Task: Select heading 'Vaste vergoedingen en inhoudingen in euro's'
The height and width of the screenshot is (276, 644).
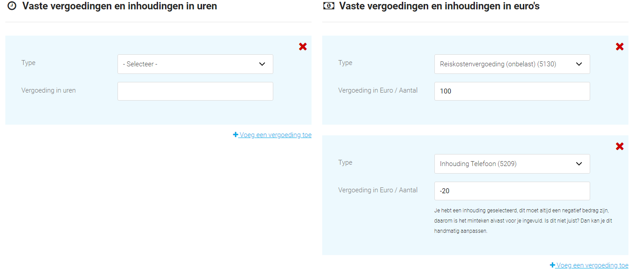Action: point(439,6)
